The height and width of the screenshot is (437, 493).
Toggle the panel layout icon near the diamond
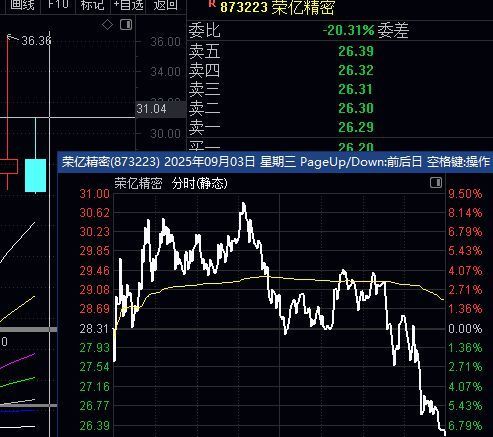coord(126,25)
